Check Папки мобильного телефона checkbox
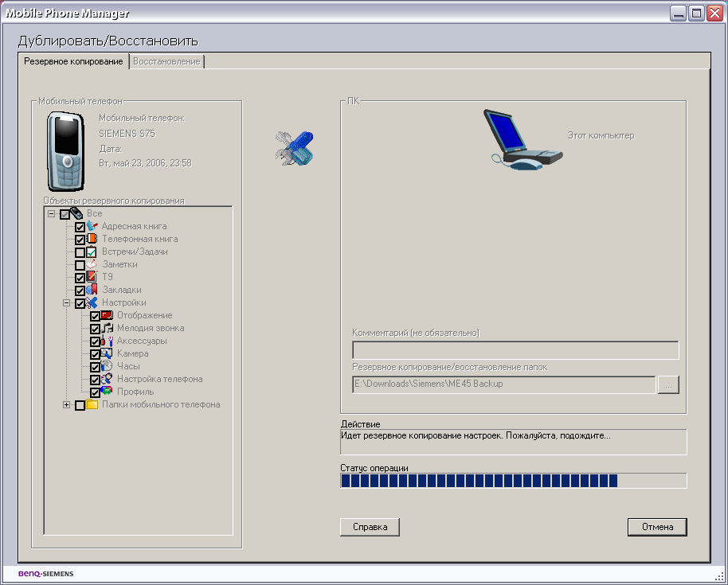The image size is (728, 585). (80, 405)
